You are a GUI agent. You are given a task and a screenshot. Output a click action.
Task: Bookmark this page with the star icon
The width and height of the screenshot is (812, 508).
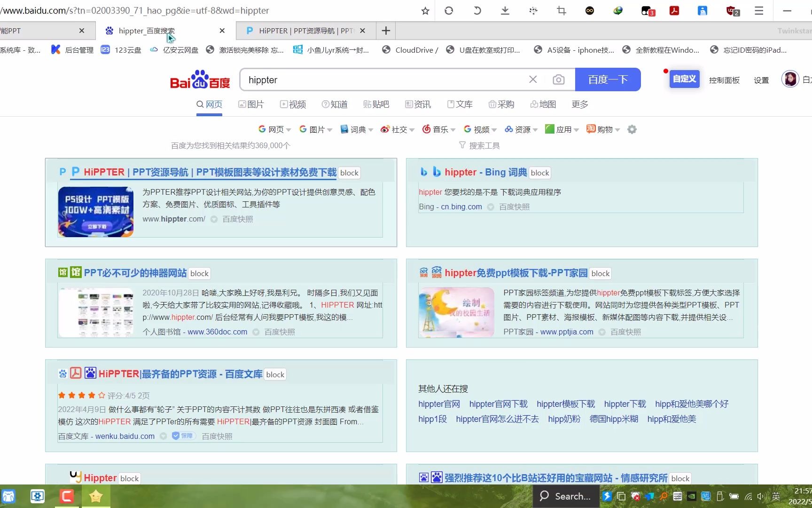point(425,11)
